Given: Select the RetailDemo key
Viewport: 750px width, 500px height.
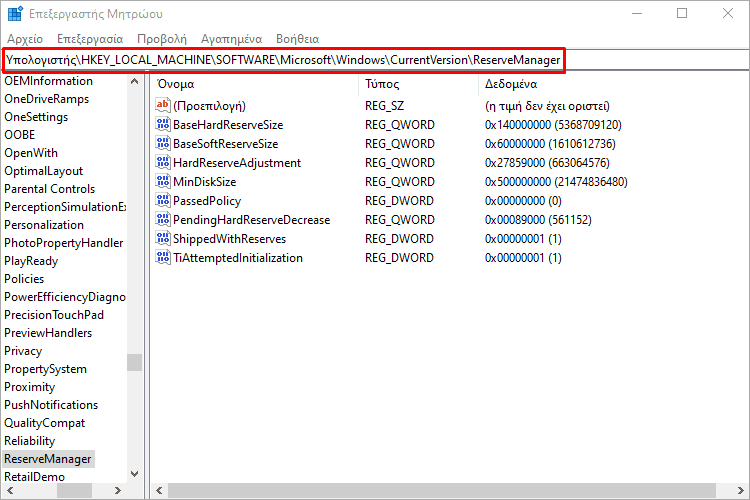Looking at the screenshot, I should coord(34,477).
